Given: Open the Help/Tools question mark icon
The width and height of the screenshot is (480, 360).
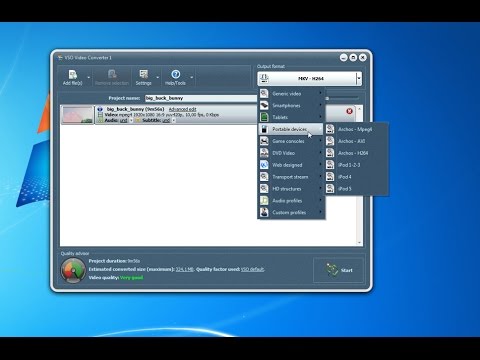Looking at the screenshot, I should tap(176, 74).
